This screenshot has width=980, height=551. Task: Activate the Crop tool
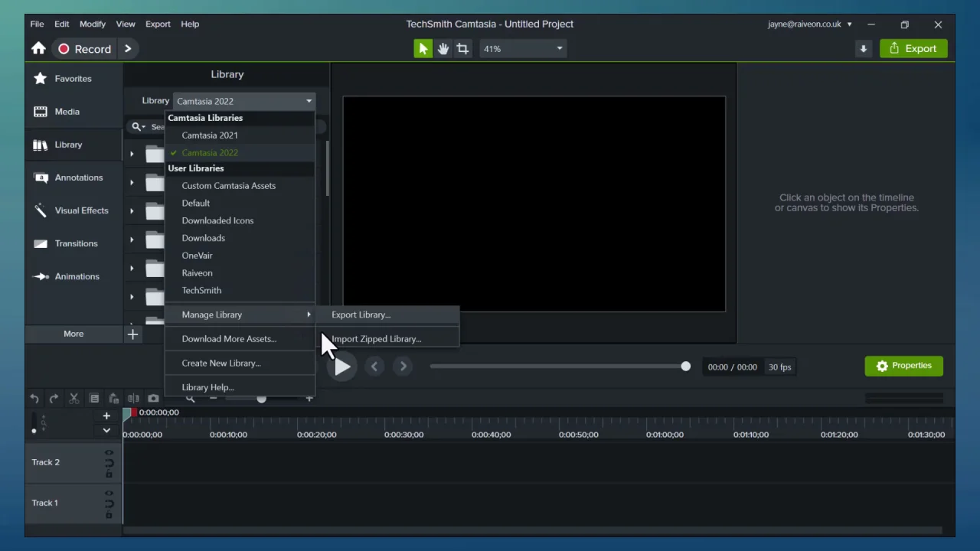click(462, 48)
